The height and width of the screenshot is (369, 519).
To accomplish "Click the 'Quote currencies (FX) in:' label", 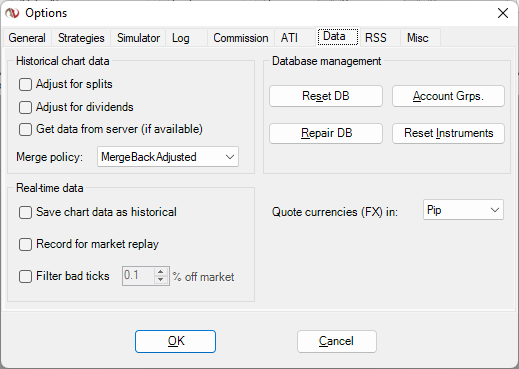I will (x=335, y=212).
